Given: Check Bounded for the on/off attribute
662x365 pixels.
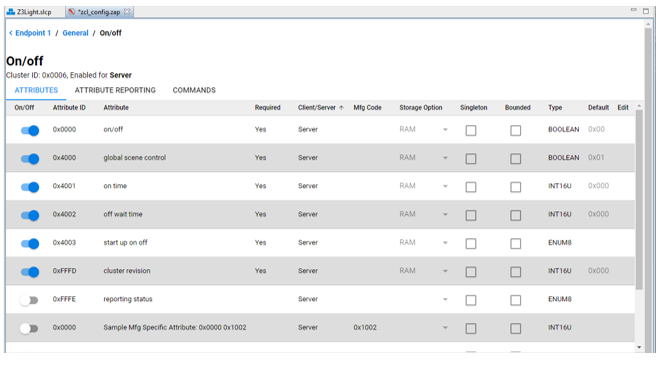Looking at the screenshot, I should 515,130.
